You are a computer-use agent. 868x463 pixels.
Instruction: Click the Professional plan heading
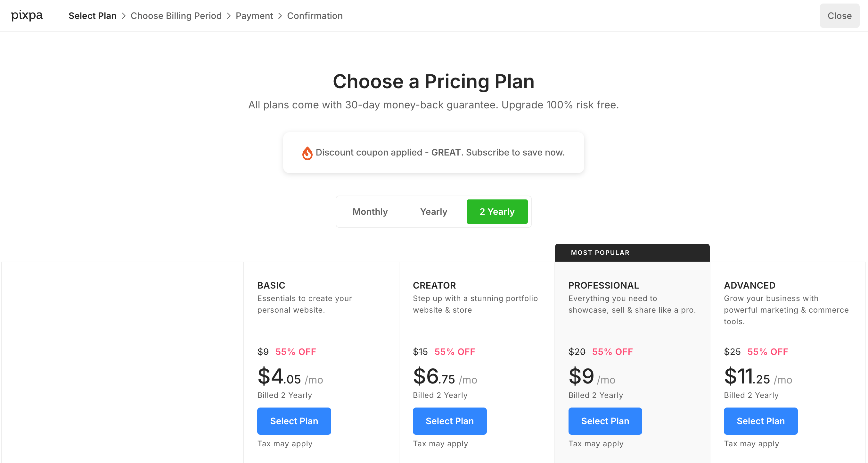603,285
